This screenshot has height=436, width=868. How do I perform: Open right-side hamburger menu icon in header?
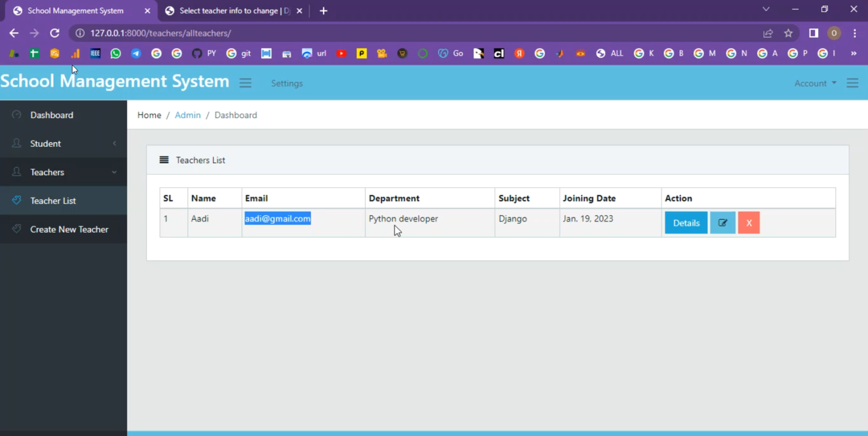tap(852, 83)
